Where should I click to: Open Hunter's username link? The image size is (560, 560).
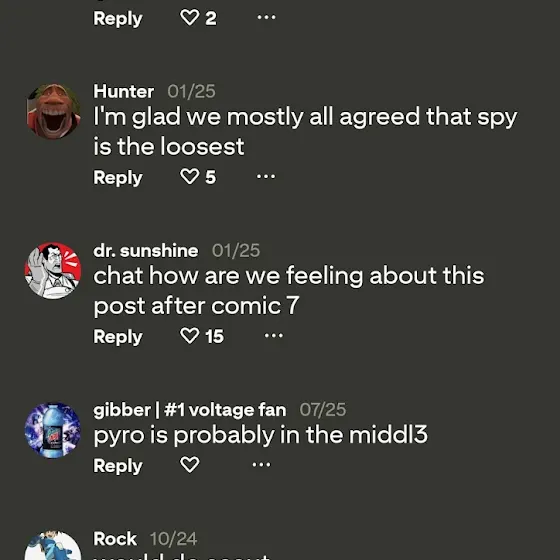click(124, 91)
